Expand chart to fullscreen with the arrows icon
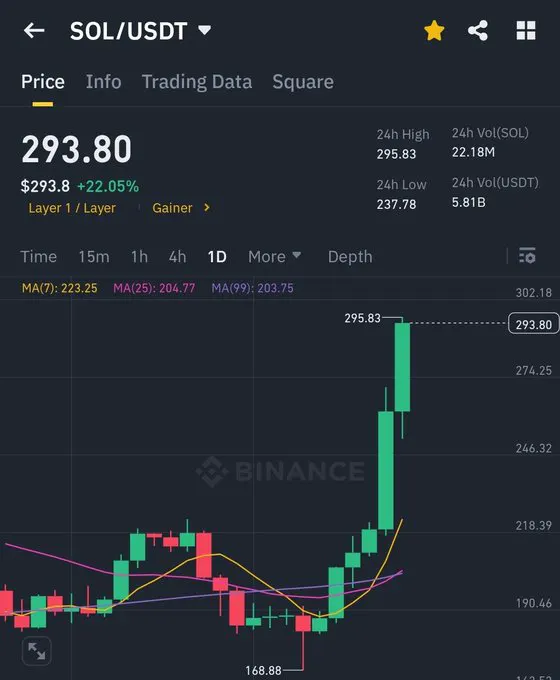560x680 pixels. coord(36,651)
